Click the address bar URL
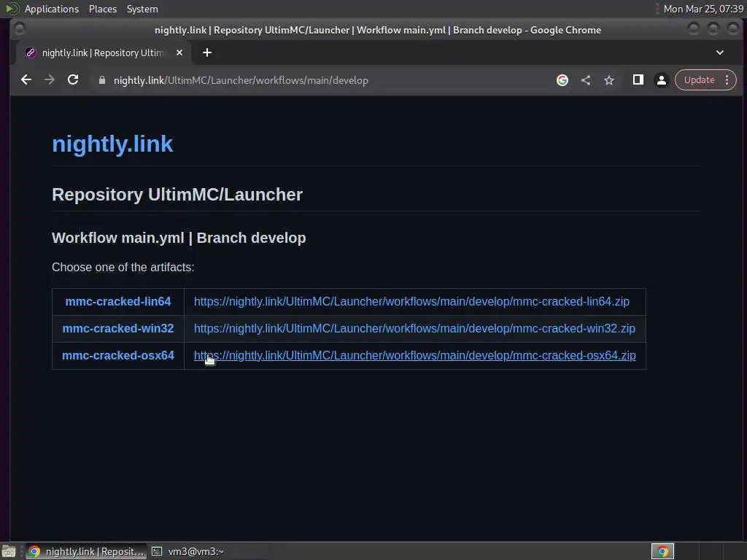 click(241, 80)
